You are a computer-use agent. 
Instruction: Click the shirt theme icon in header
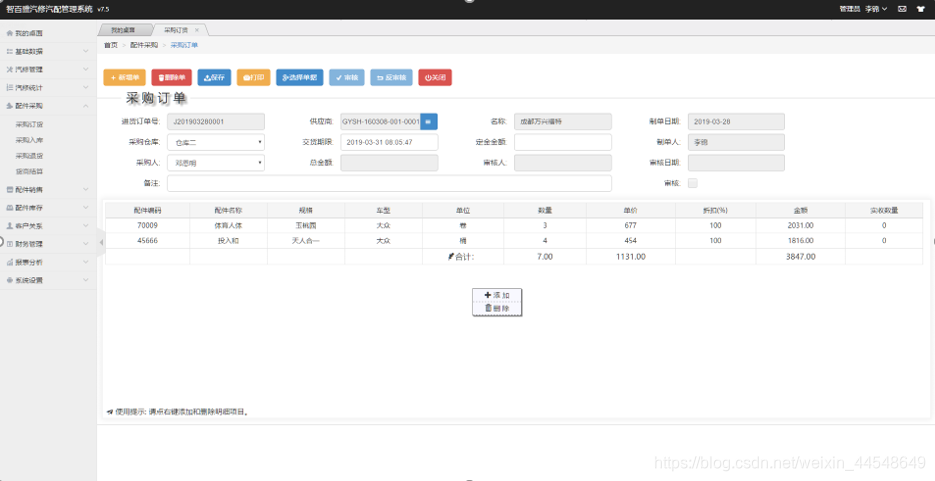(x=921, y=9)
